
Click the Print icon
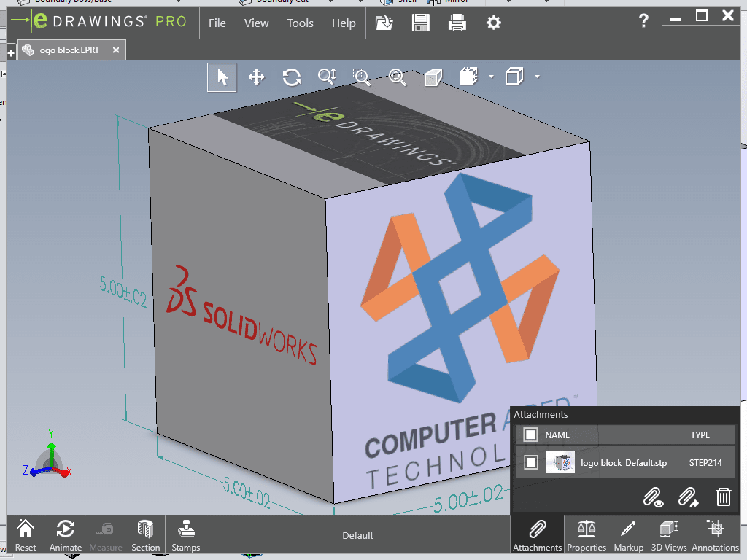tap(457, 23)
